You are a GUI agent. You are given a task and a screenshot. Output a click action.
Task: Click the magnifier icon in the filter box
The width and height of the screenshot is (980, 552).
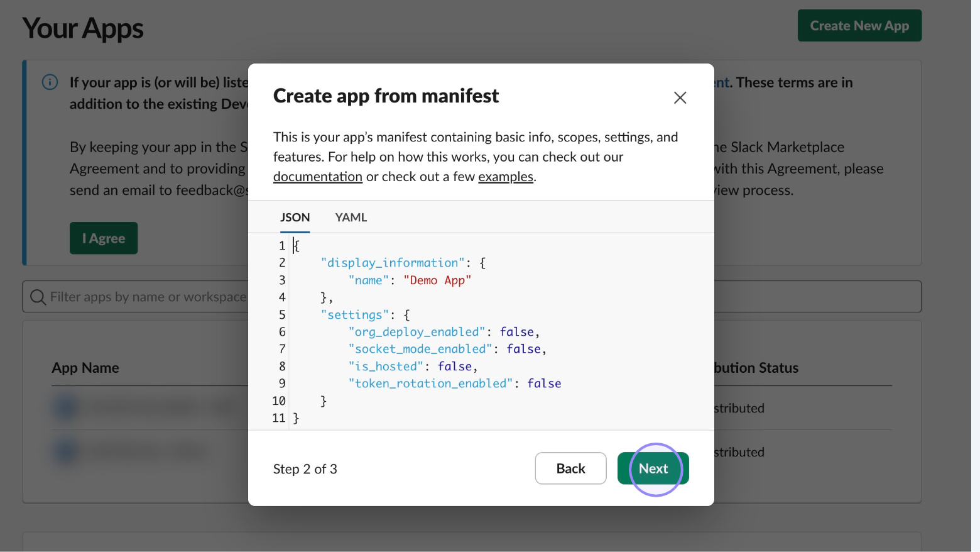tap(38, 297)
